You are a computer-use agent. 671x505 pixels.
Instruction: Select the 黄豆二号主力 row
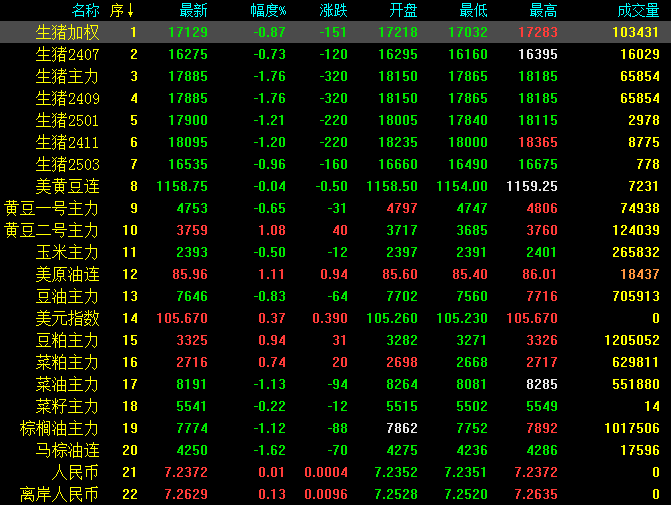(x=51, y=230)
